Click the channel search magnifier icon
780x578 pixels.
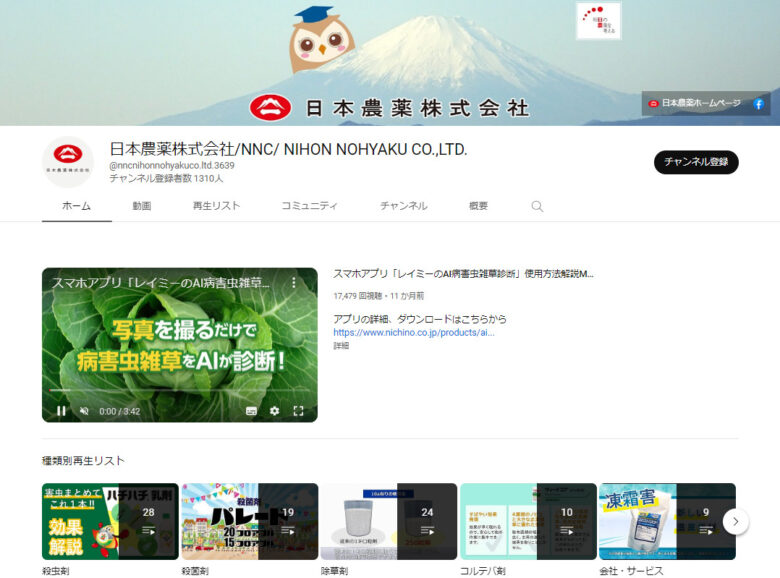point(537,206)
